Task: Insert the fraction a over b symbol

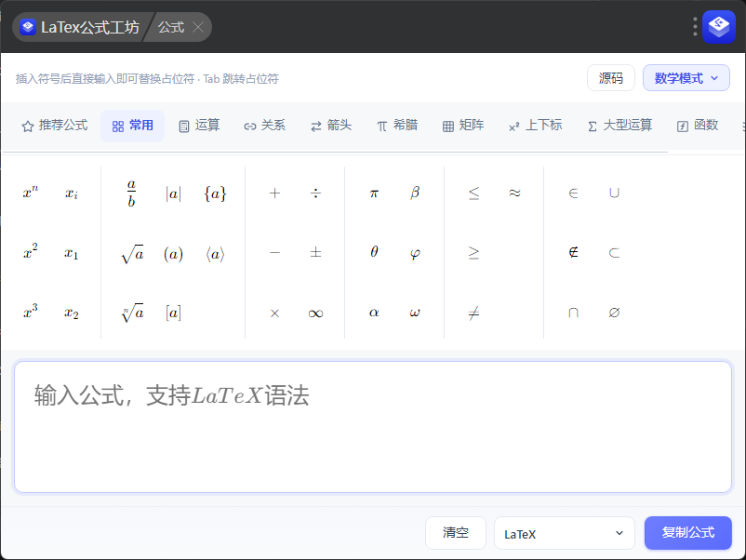Action: (131, 193)
